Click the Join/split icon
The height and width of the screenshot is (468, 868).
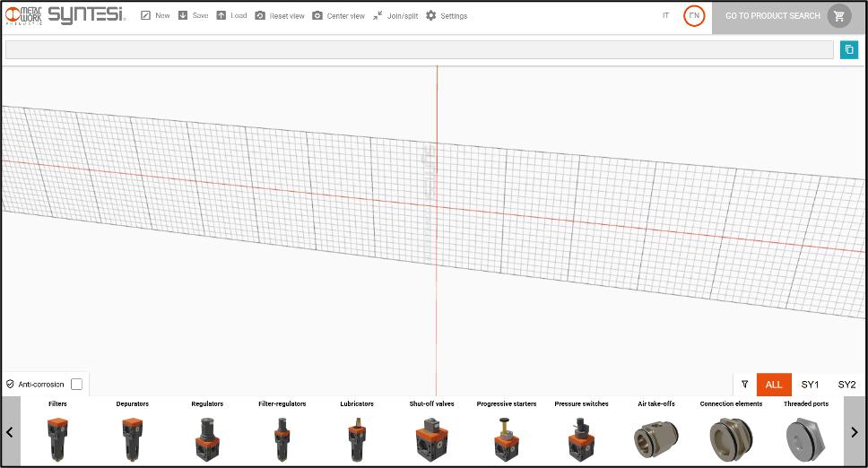click(378, 16)
